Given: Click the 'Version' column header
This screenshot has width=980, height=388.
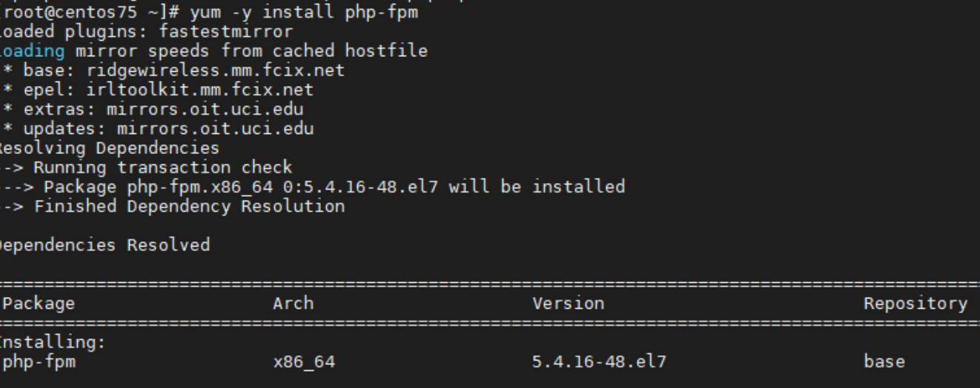Looking at the screenshot, I should pos(568,303).
